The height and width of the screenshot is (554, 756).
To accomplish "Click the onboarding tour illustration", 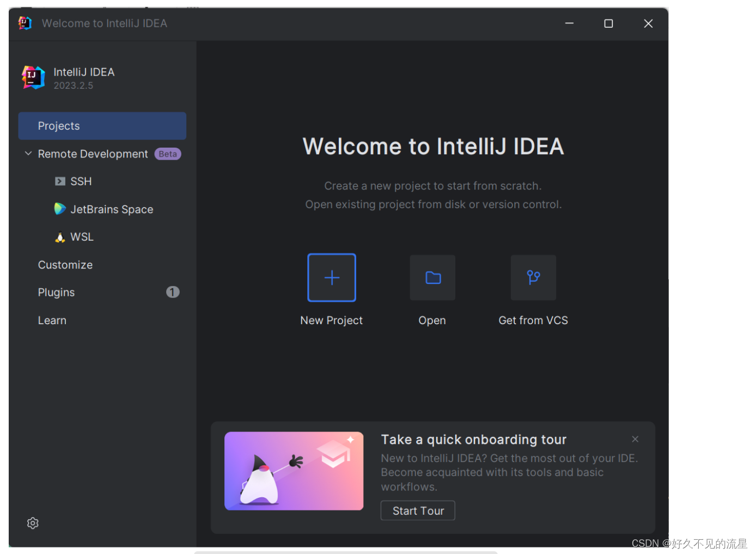I will 294,471.
